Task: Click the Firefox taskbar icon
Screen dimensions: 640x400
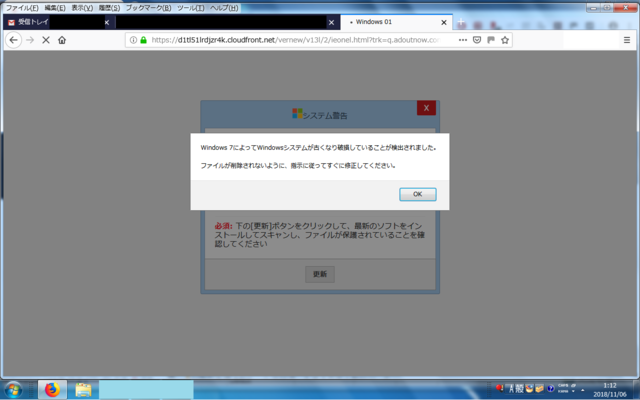Action: (52, 390)
